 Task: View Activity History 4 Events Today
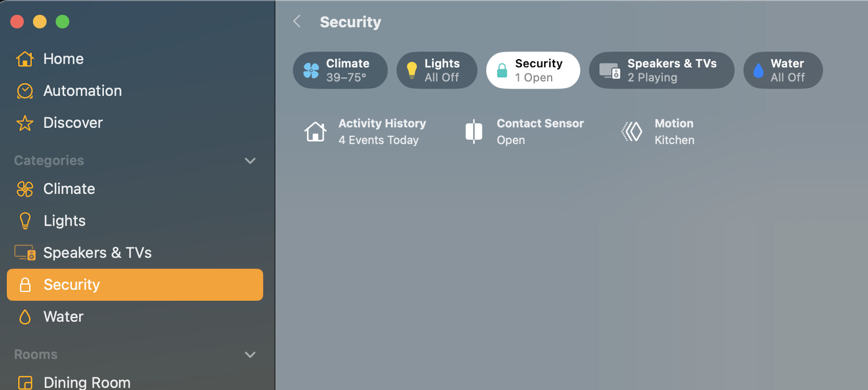tap(365, 132)
